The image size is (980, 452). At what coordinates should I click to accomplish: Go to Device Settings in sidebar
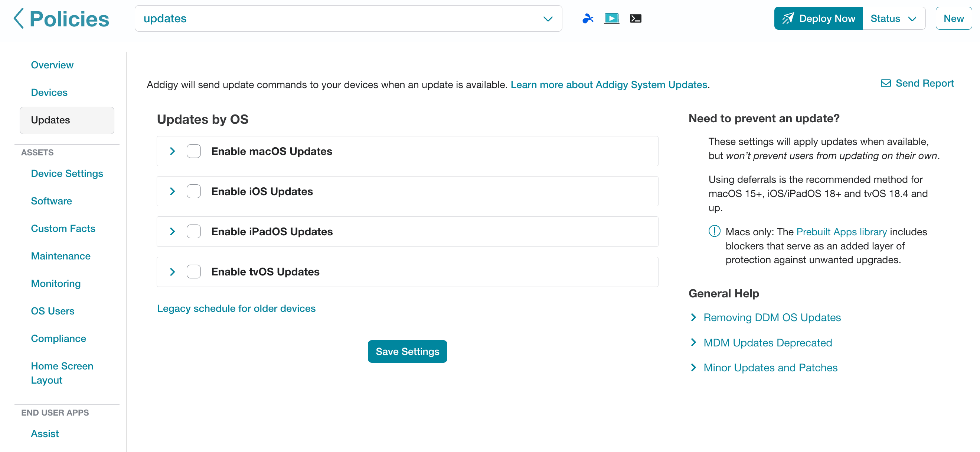click(67, 173)
